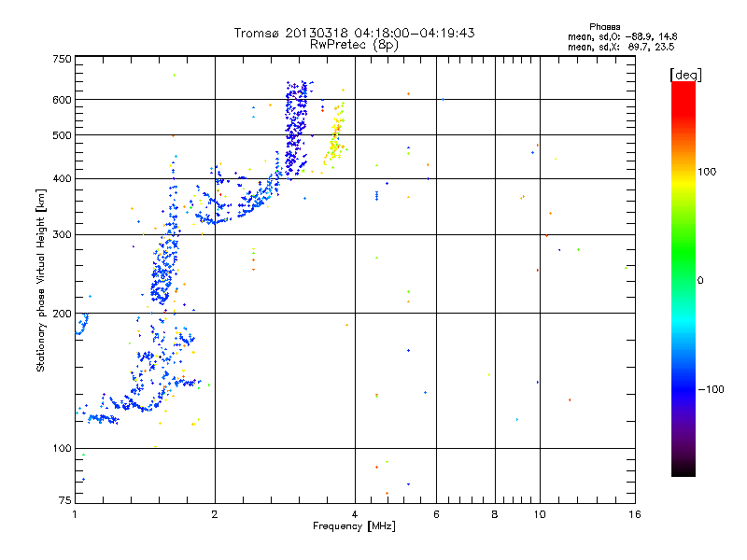The height and width of the screenshot is (560, 747).
Task: Click the x-axis '2' MHz tick label
Action: (x=215, y=514)
